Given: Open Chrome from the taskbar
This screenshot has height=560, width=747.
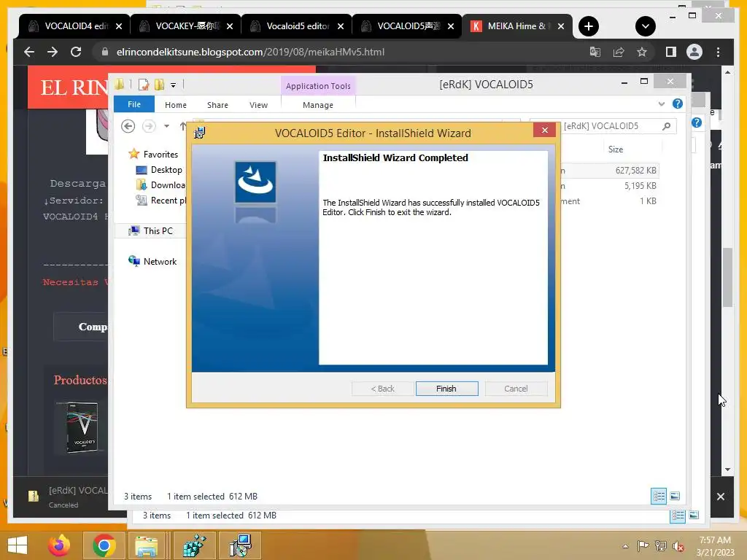Looking at the screenshot, I should point(104,545).
